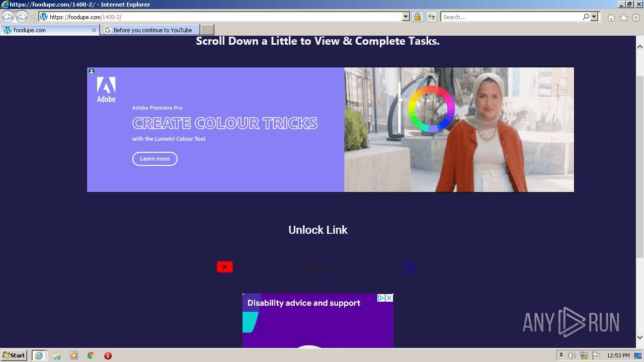
Task: Open media player taskbar icon
Action: 74,355
